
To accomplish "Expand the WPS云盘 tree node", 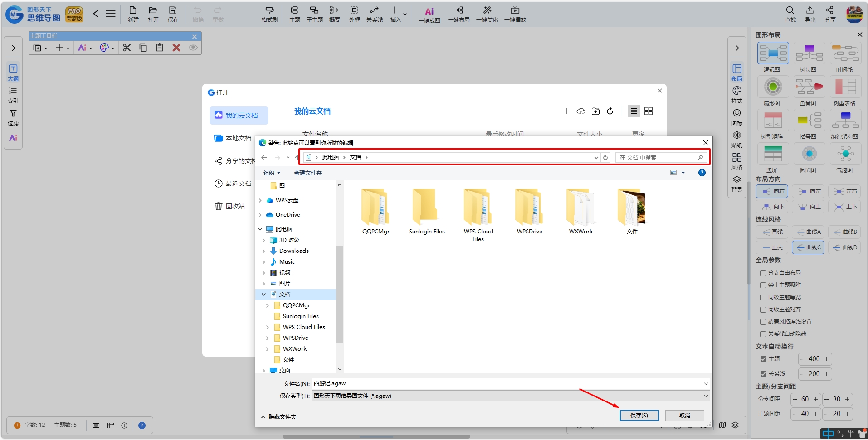I will click(x=260, y=200).
